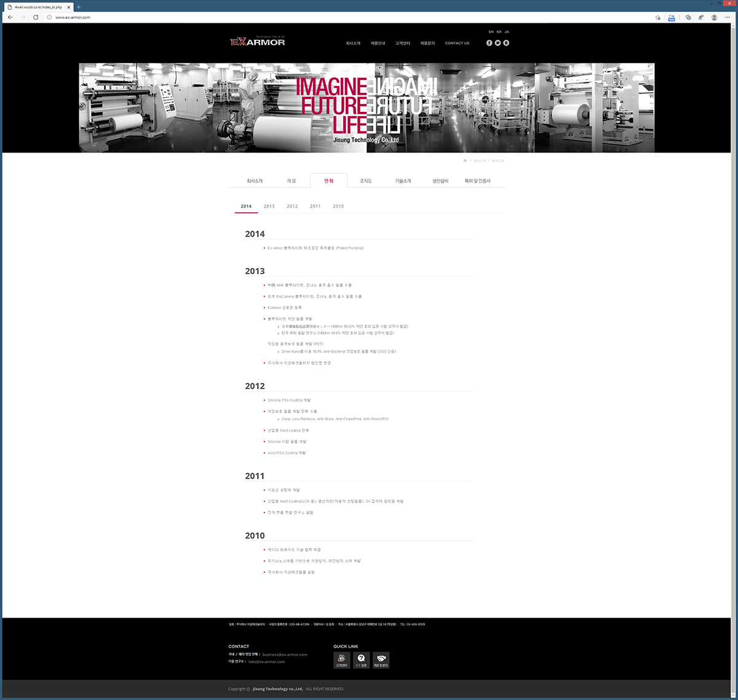Image resolution: width=738 pixels, height=700 pixels.
Task: Click the EX-ARMOR logo in header
Action: [258, 42]
